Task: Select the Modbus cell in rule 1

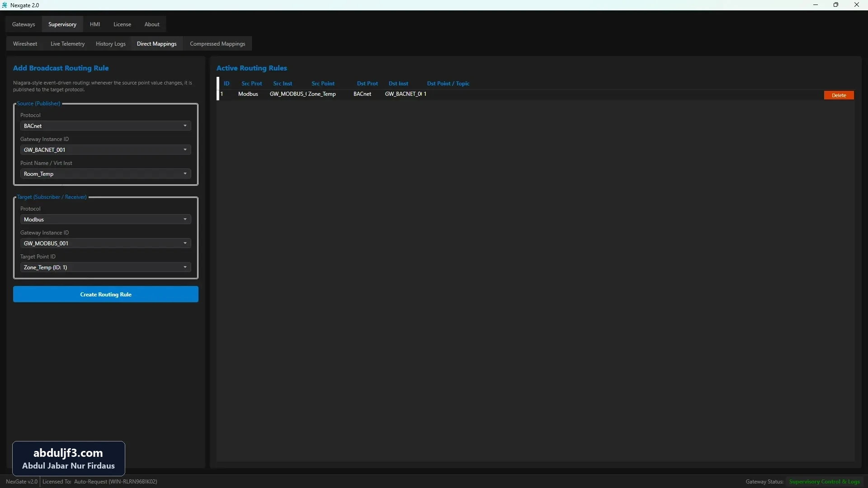Action: tap(248, 94)
